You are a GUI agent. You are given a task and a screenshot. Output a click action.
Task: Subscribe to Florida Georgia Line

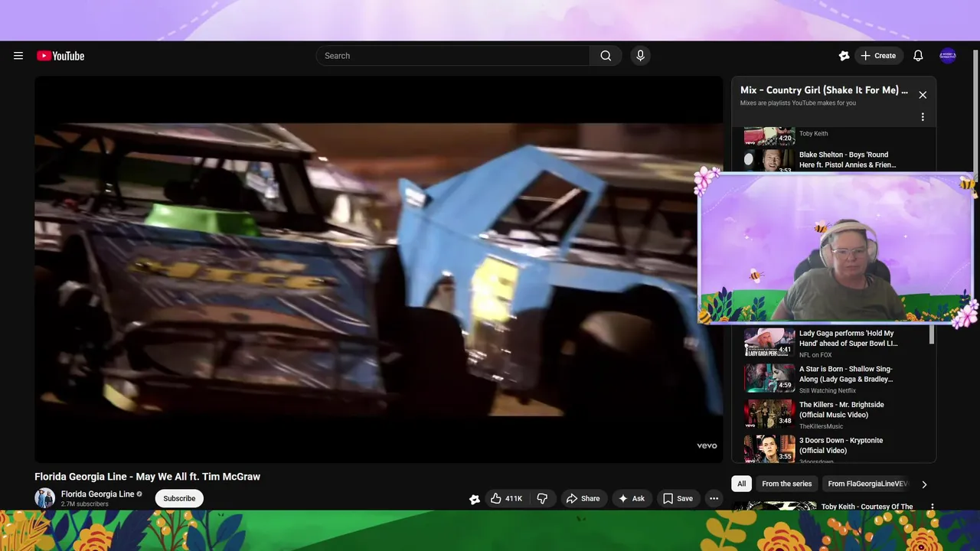[x=179, y=498]
